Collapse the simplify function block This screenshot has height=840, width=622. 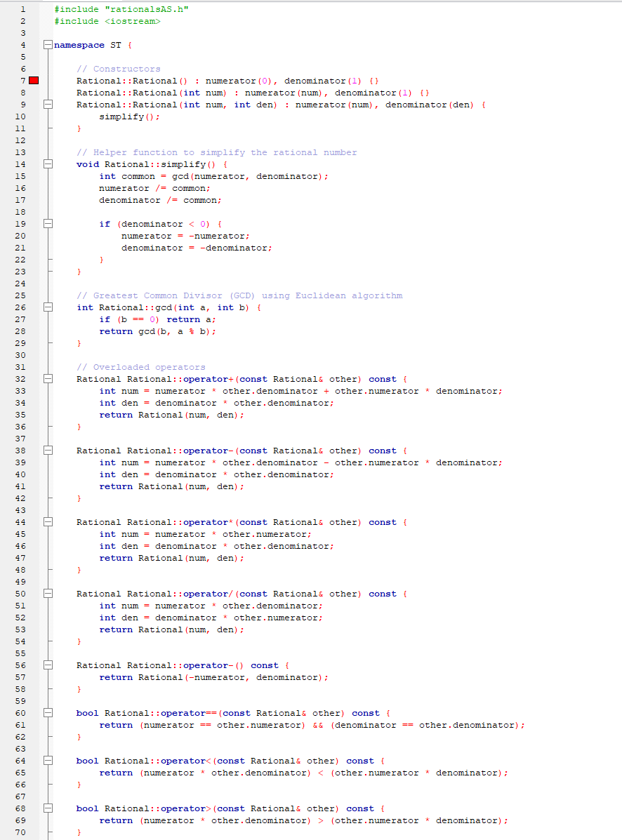(x=46, y=164)
